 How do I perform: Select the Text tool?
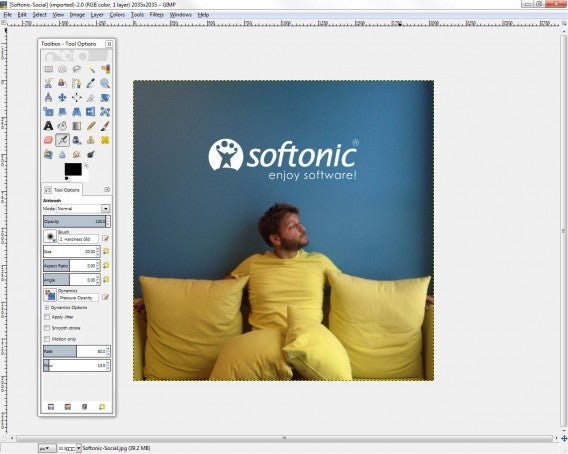coord(48,126)
